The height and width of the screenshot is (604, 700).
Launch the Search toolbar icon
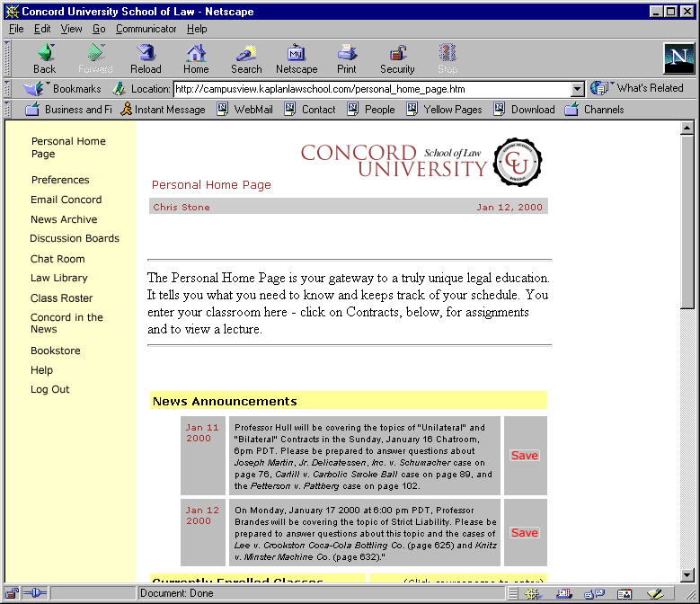click(x=246, y=58)
